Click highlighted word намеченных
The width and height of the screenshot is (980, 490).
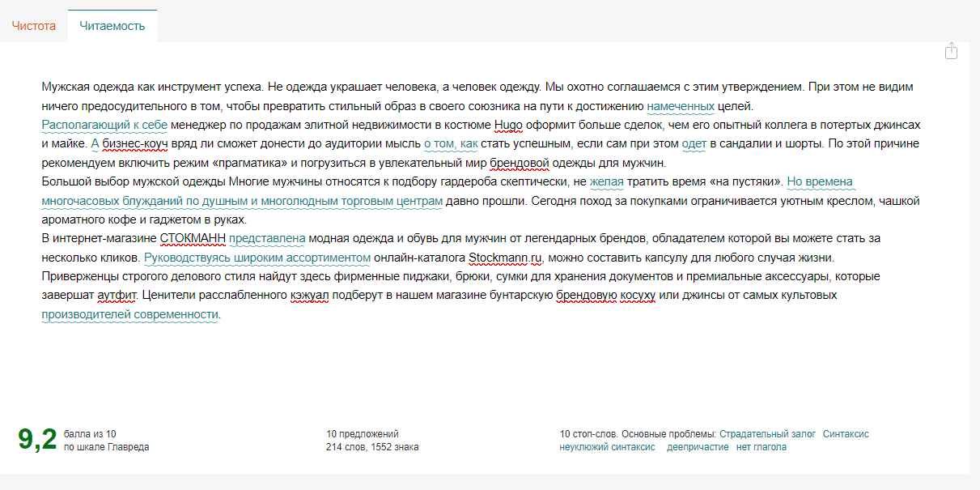coord(681,106)
